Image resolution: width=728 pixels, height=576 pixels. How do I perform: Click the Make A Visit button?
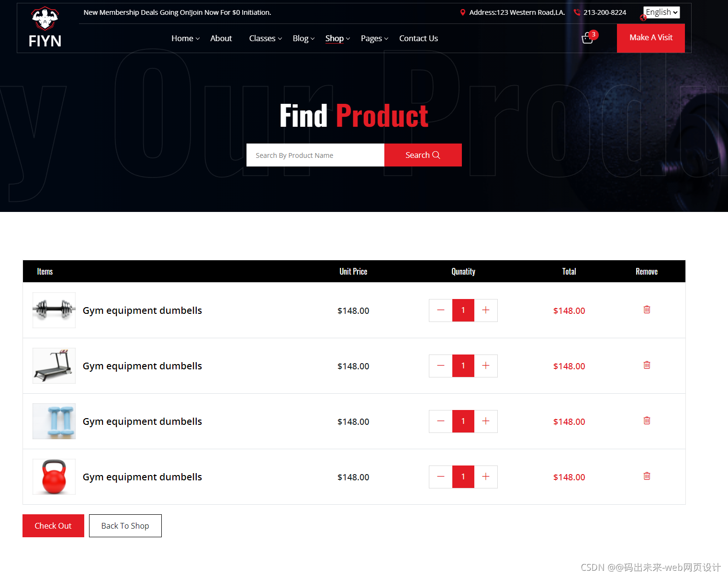pyautogui.click(x=651, y=38)
